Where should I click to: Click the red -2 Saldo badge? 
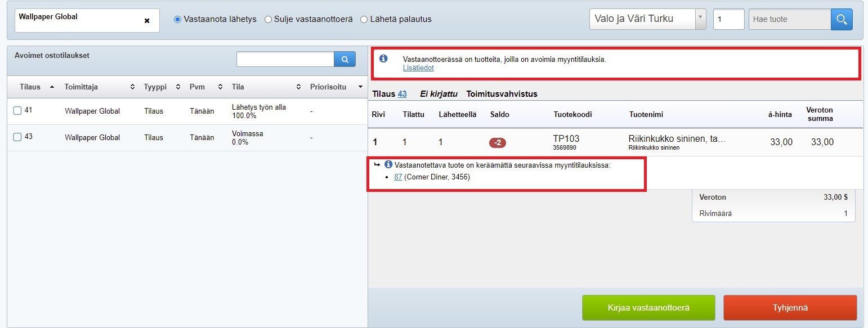tap(498, 143)
